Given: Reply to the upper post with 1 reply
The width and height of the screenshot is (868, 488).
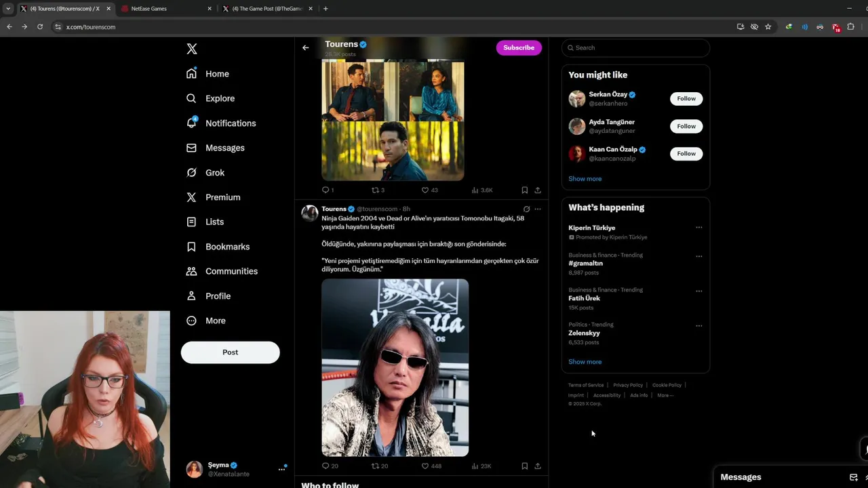Looking at the screenshot, I should [328, 190].
